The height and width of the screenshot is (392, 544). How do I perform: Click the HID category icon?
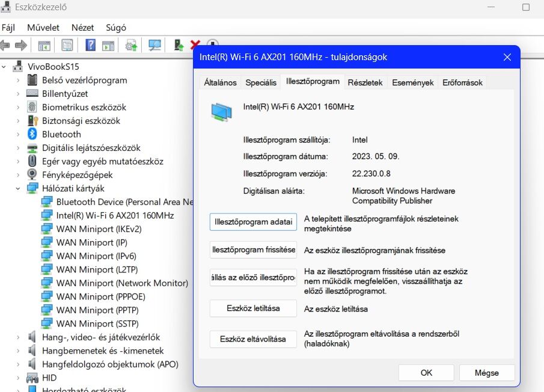(x=32, y=378)
